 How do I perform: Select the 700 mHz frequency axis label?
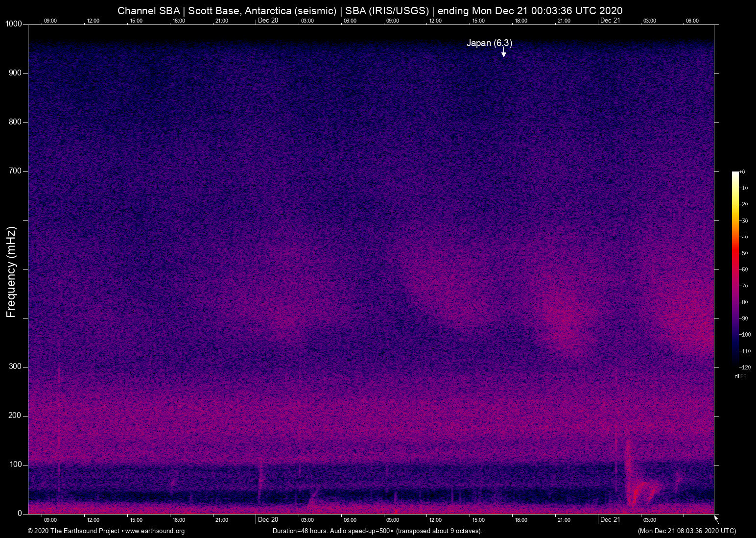[15, 171]
